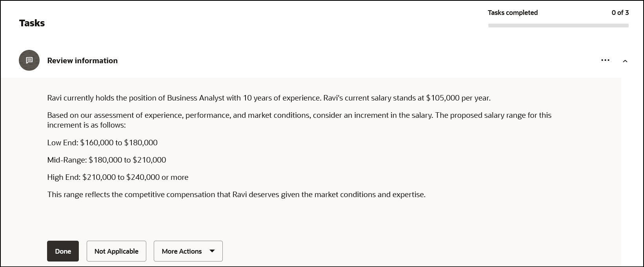644x267 pixels.
Task: Click the More Actions arrow triangle
Action: click(212, 251)
